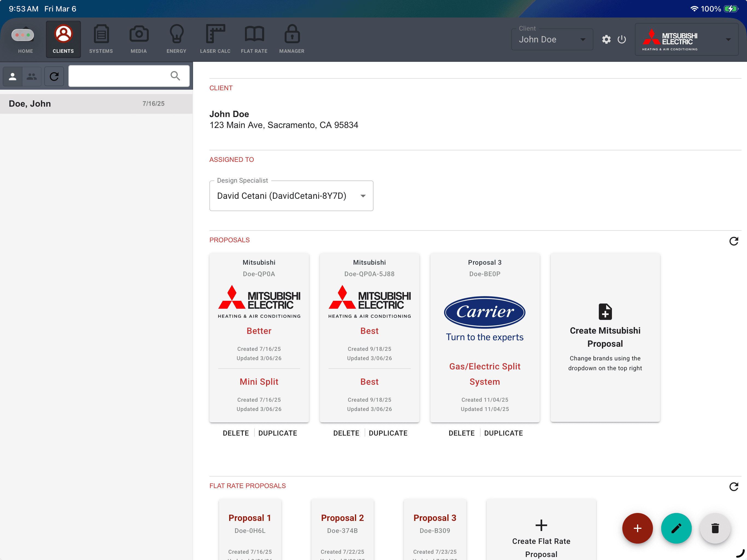747x560 pixels.
Task: Click the teal edit pencil button
Action: 676,528
